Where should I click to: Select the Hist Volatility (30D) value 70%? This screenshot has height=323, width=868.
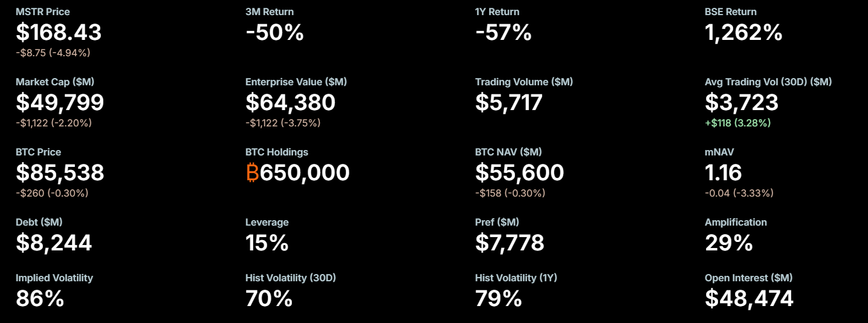pos(269,298)
